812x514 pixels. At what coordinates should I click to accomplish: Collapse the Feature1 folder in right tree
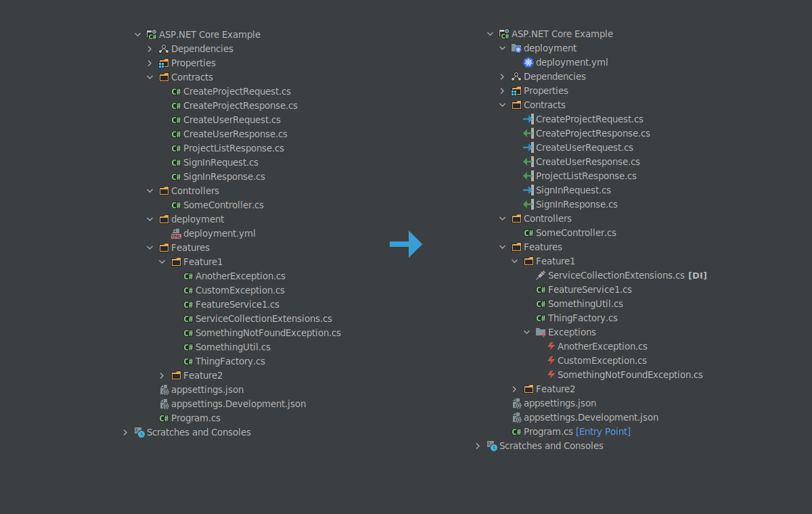(x=515, y=261)
